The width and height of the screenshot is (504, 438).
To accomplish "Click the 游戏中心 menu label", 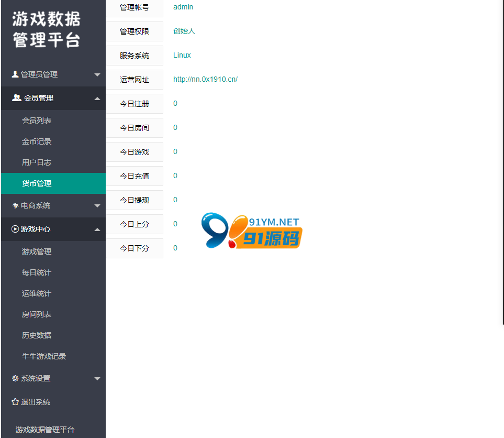I will (x=36, y=229).
